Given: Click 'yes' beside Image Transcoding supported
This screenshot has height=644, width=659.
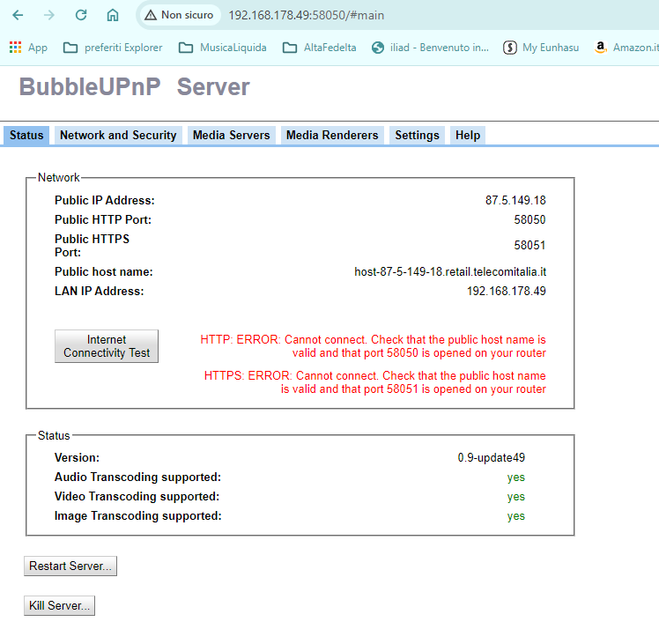Looking at the screenshot, I should pos(515,515).
